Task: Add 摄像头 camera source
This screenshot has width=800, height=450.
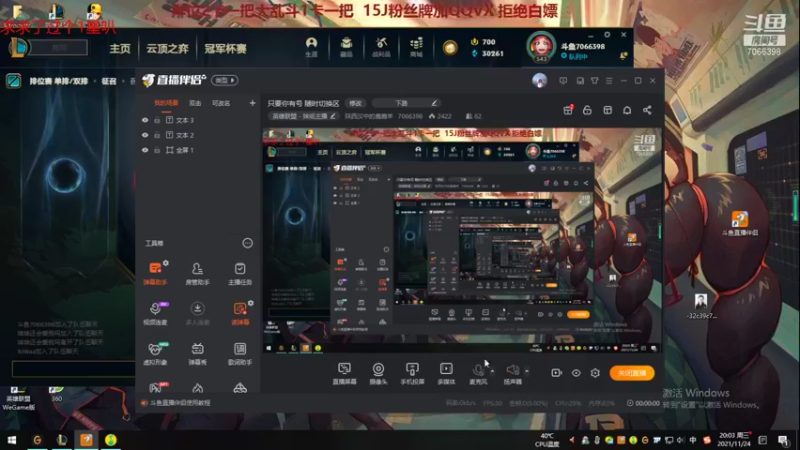Action: (378, 373)
